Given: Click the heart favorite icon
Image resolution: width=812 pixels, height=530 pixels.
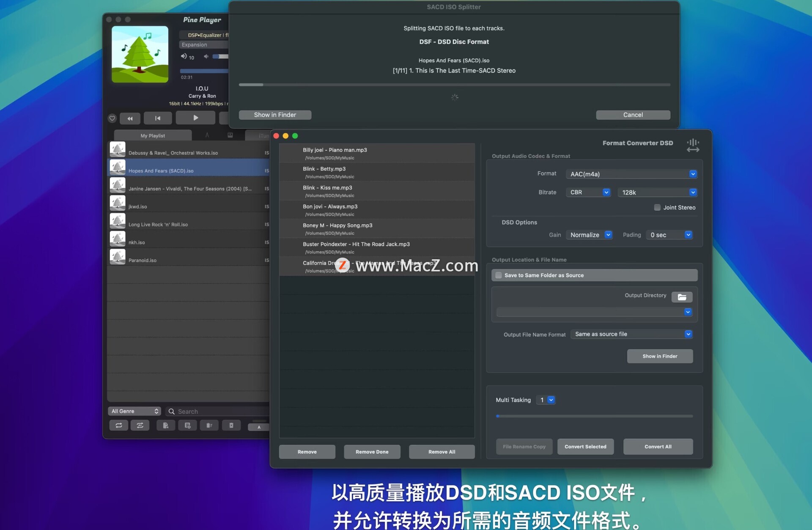Looking at the screenshot, I should coord(112,118).
